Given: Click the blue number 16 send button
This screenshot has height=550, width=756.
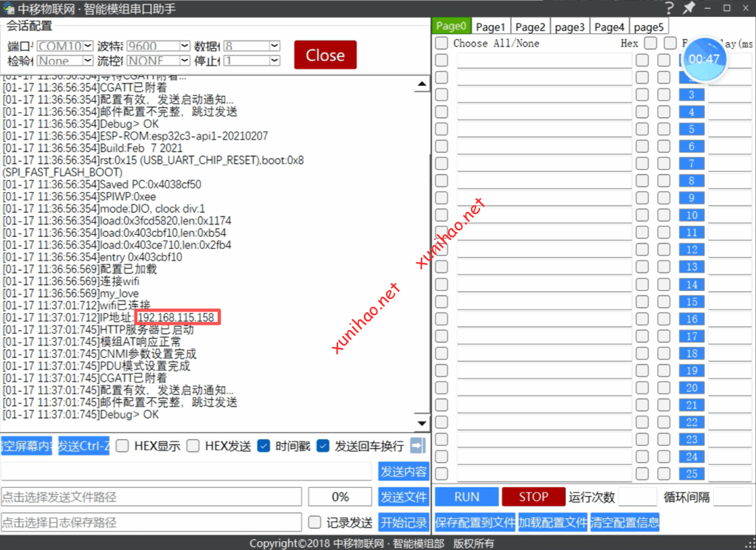Looking at the screenshot, I should click(692, 319).
